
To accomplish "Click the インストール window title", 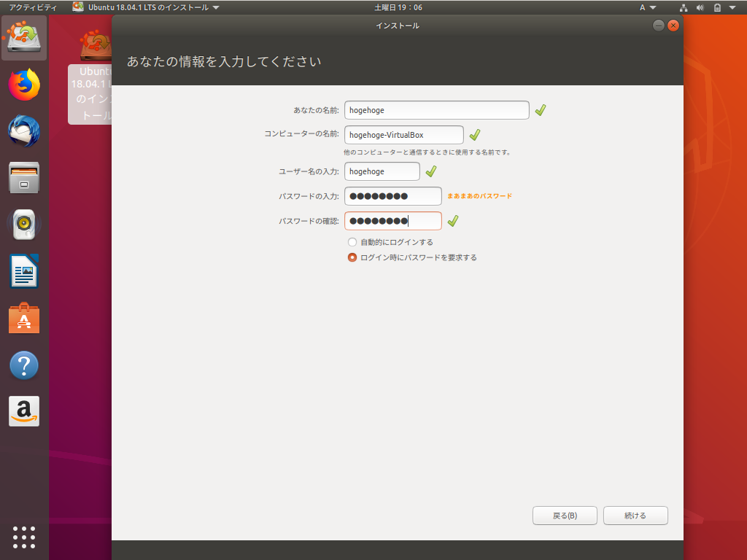I will 398,26.
